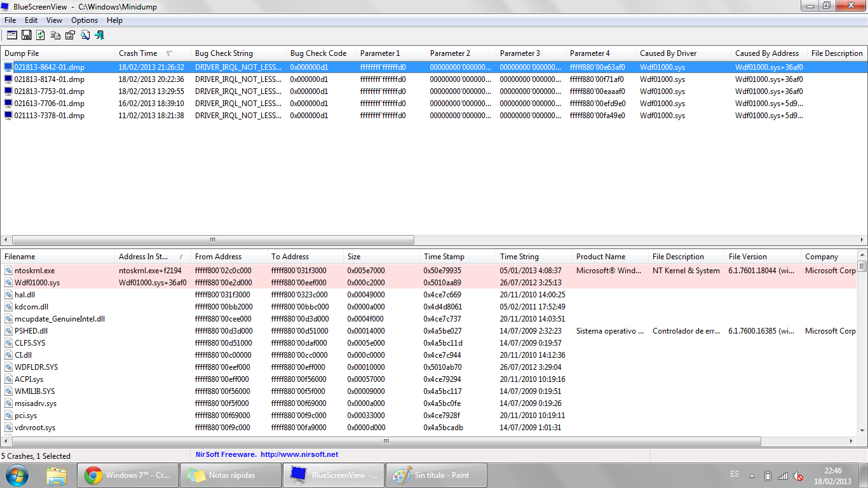Screen dimensions: 868x488
Task: Open the Edit menu
Action: 31,20
